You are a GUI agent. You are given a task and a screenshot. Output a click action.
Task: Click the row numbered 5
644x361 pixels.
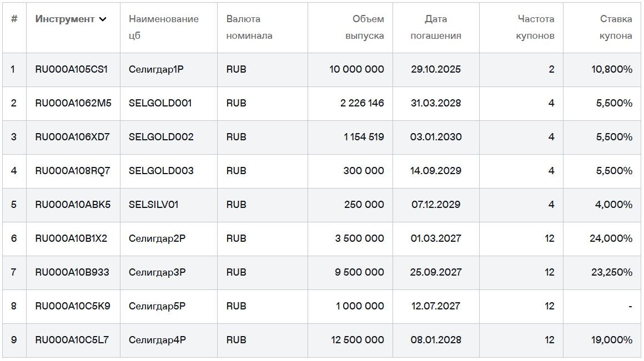[x=14, y=205]
